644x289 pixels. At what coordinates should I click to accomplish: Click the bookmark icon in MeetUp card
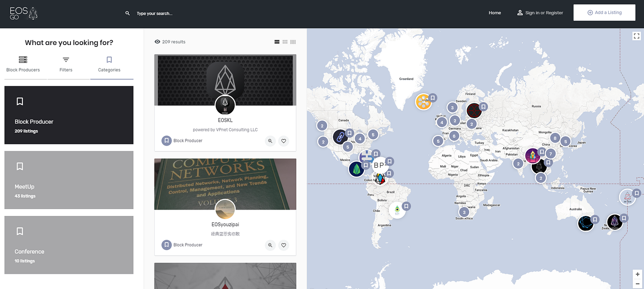[x=20, y=166]
